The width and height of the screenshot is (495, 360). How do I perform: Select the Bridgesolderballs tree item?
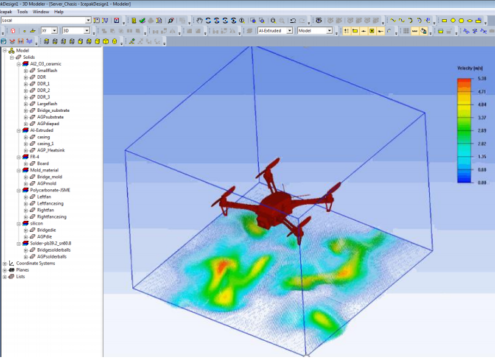pyautogui.click(x=54, y=250)
